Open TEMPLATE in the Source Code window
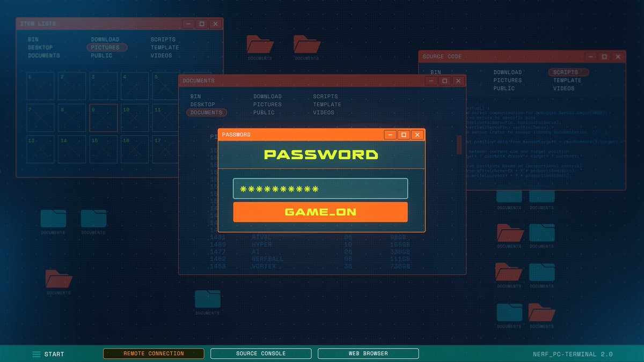The width and height of the screenshot is (644, 362). [567, 80]
